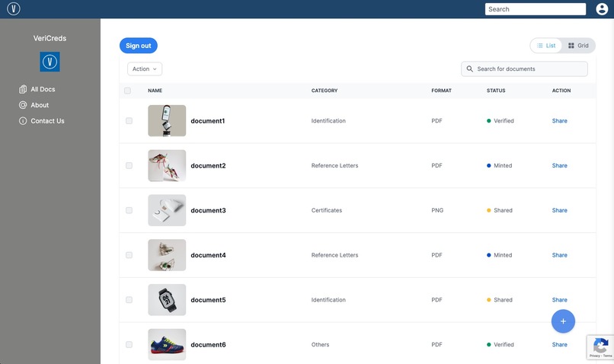
Task: Click Certificates category of document3
Action: [327, 210]
